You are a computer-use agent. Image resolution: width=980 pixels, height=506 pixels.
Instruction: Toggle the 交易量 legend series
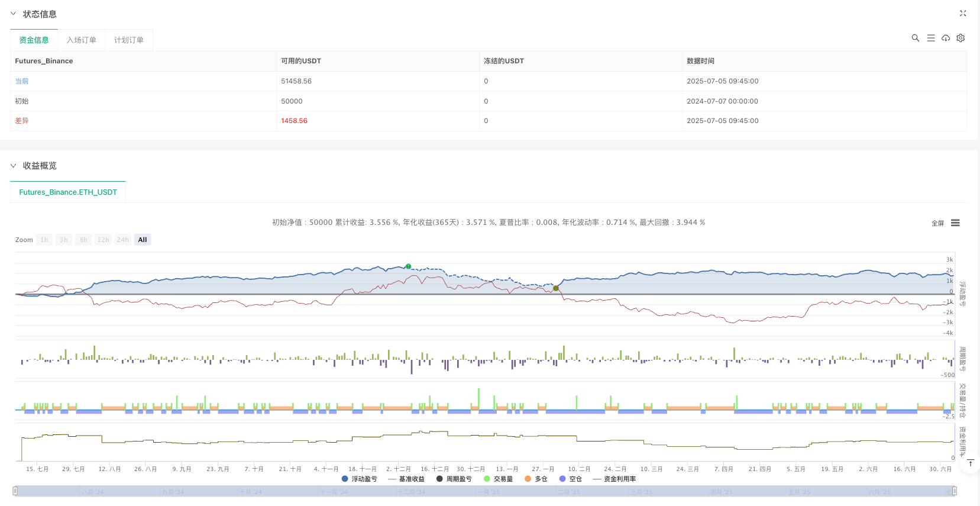[498, 479]
